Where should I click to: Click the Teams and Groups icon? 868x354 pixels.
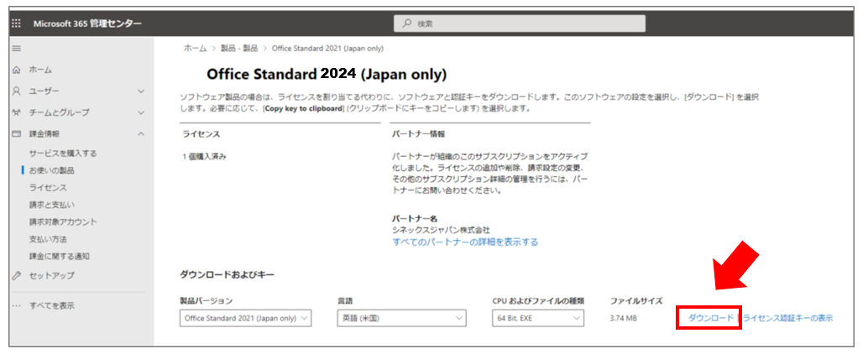(x=16, y=112)
